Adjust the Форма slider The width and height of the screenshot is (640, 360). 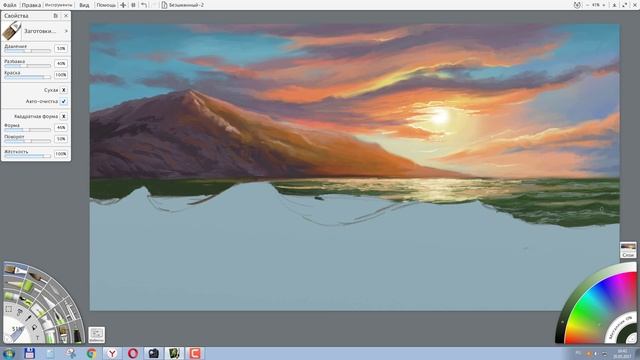point(27,130)
